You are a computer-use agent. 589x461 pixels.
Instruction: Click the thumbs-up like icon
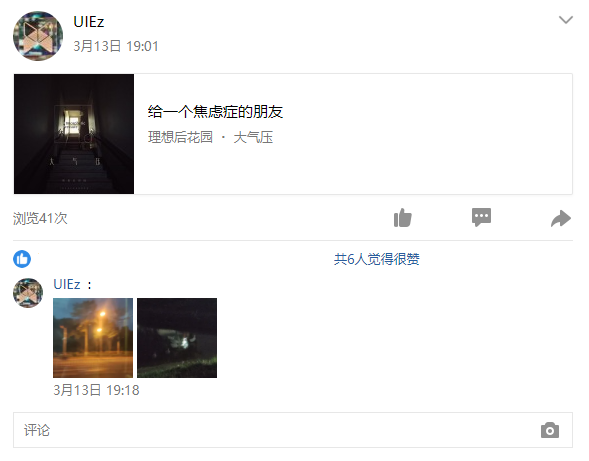click(x=403, y=218)
